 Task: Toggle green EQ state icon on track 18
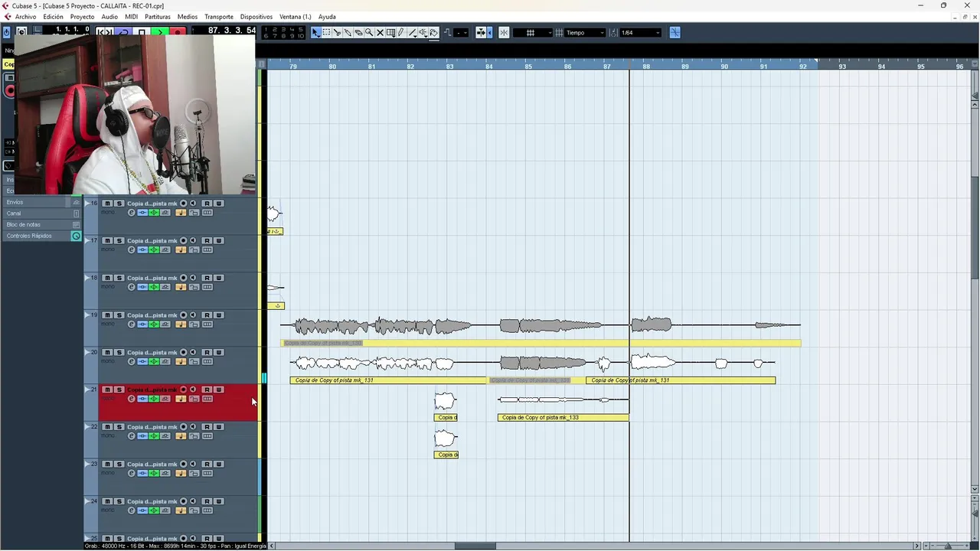pos(154,288)
